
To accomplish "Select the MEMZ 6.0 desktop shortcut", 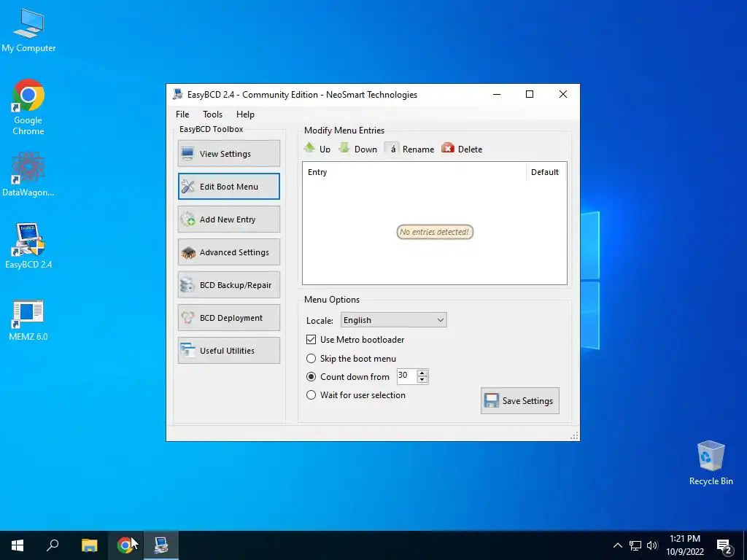I will 28,320.
